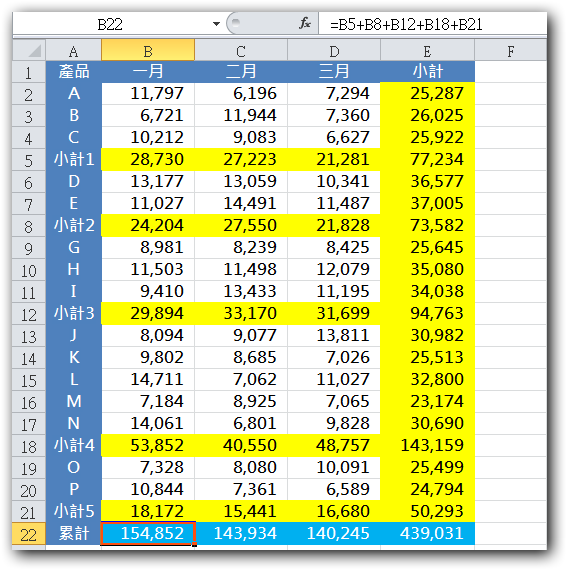Click the formula bar containing =B5+B8+B12+B18+B21
The image size is (567, 570).
433,24
